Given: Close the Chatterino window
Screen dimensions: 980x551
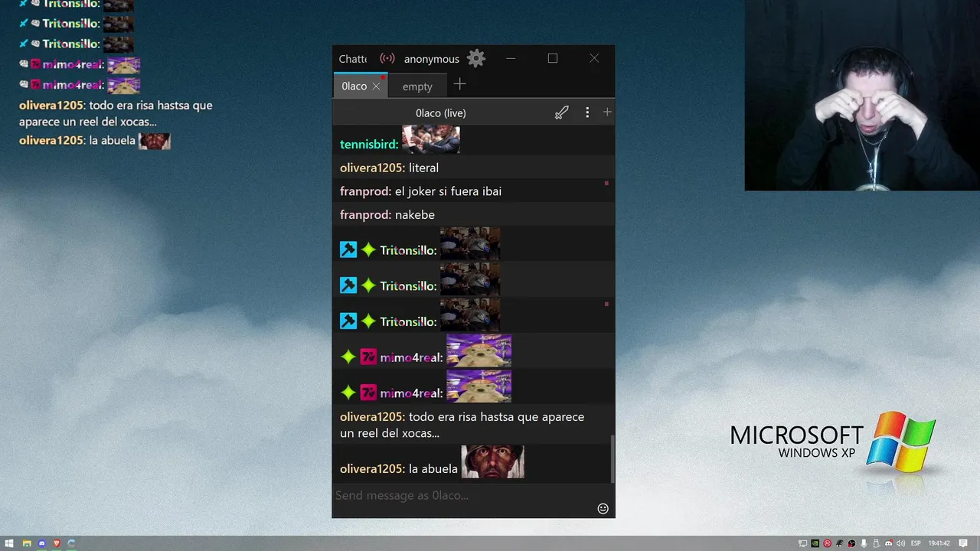Looking at the screenshot, I should click(594, 58).
